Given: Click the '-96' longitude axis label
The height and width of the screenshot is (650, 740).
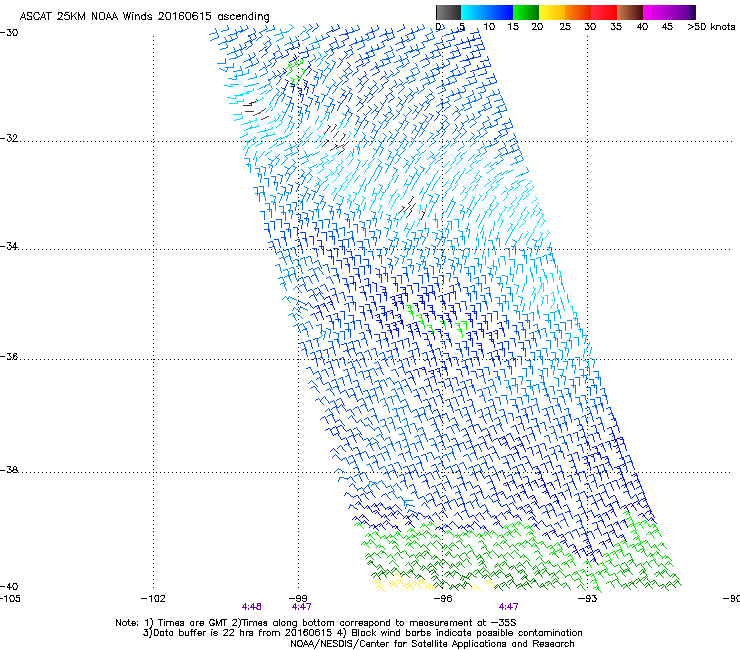Looking at the screenshot, I should coord(443,599).
